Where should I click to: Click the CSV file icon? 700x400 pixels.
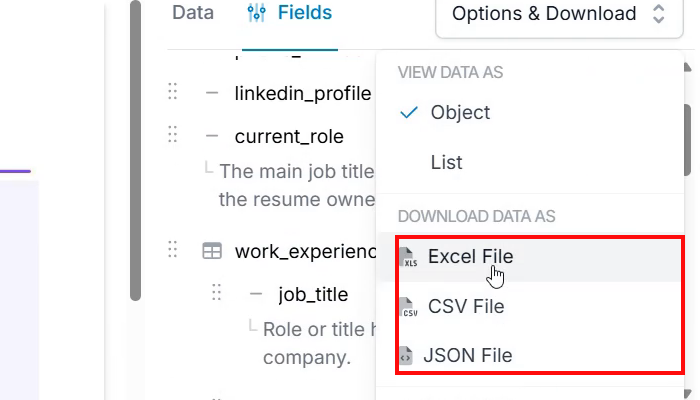pos(408,307)
